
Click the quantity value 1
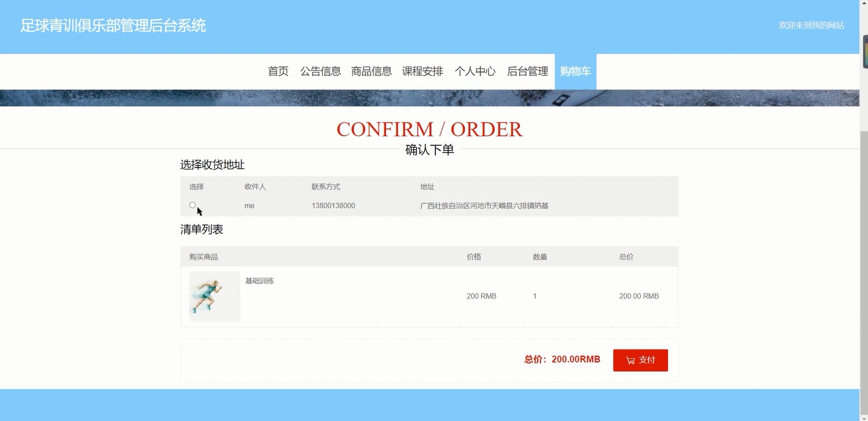point(535,296)
